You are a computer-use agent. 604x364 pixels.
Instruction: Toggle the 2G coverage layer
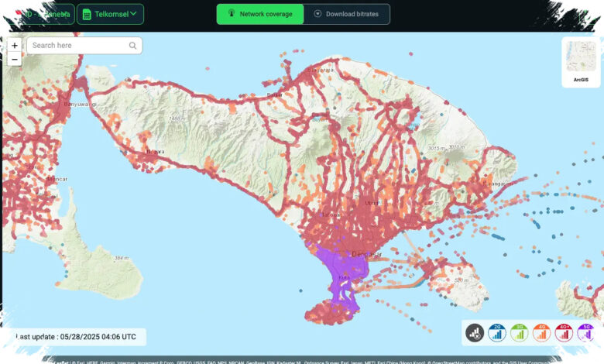tap(497, 333)
